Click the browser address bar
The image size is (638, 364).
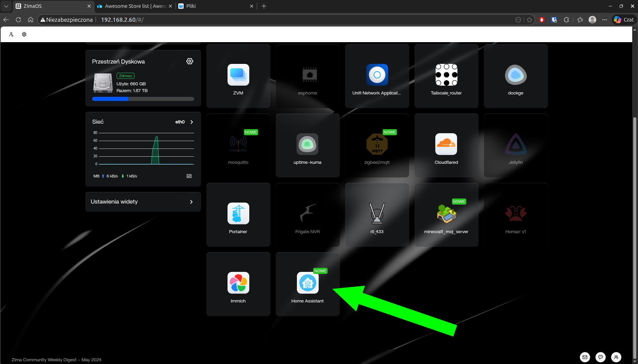[272, 20]
